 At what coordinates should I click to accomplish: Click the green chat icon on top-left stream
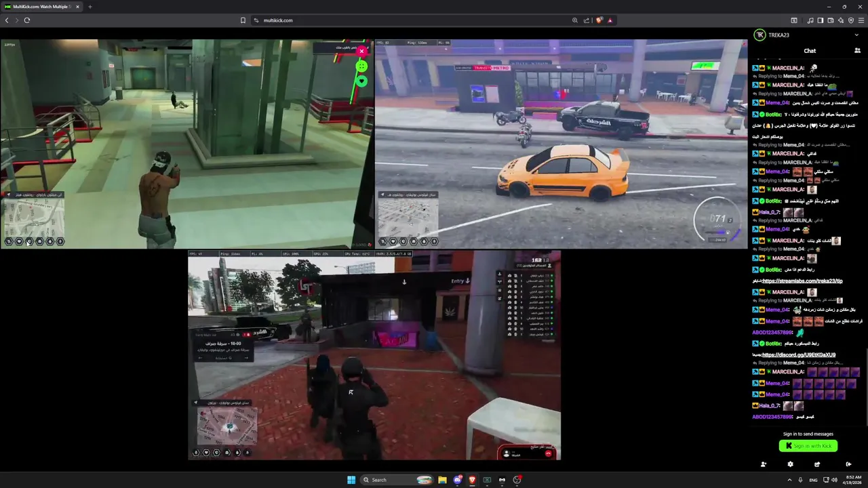pyautogui.click(x=361, y=81)
